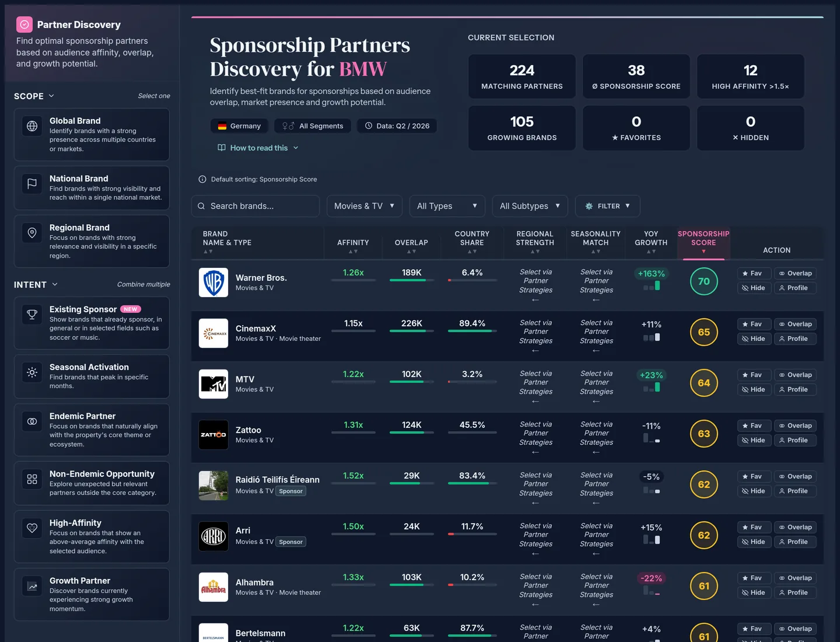840x642 pixels.
Task: Select the National Brand scope option
Action: (x=92, y=188)
